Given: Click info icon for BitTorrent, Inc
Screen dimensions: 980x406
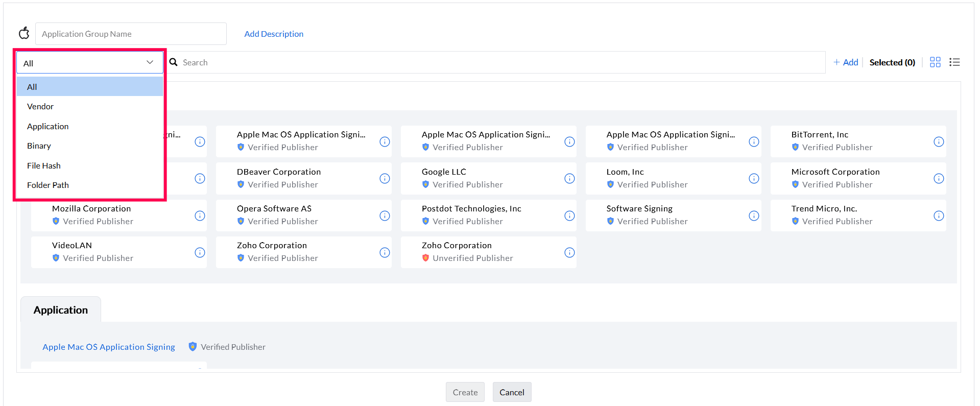Looking at the screenshot, I should 938,141.
